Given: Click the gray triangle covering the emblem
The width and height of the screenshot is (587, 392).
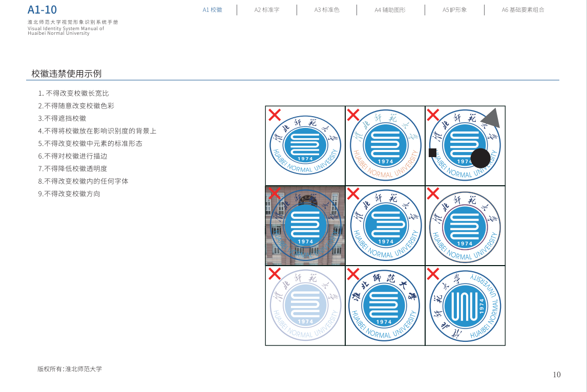Looking at the screenshot, I should point(492,119).
